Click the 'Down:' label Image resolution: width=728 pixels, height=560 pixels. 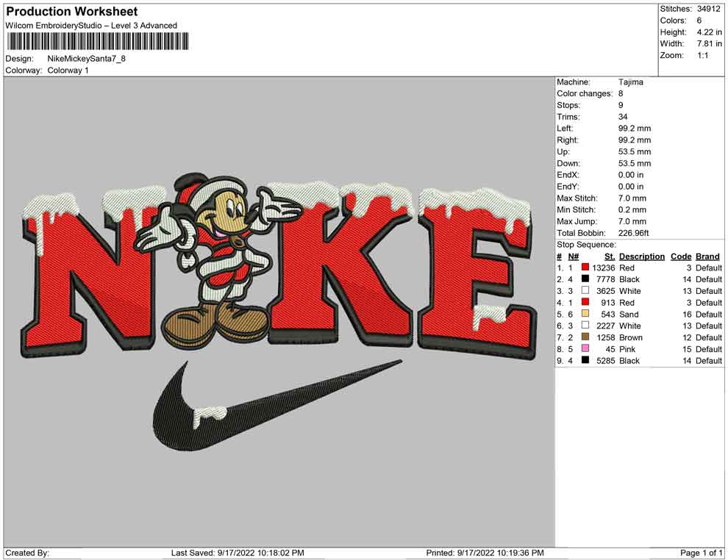(568, 163)
